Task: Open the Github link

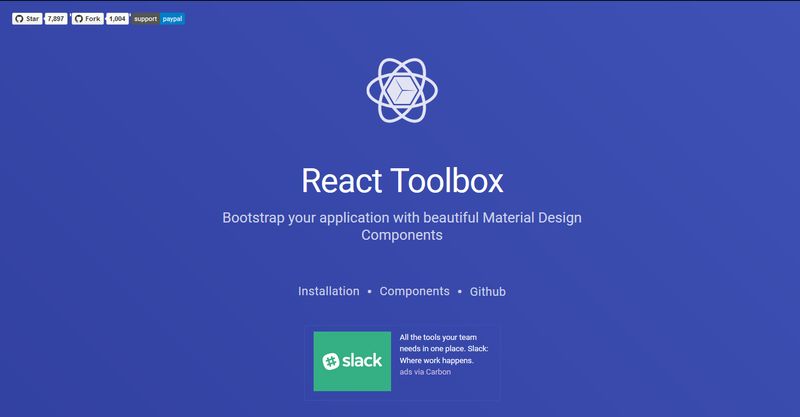Action: (x=488, y=291)
